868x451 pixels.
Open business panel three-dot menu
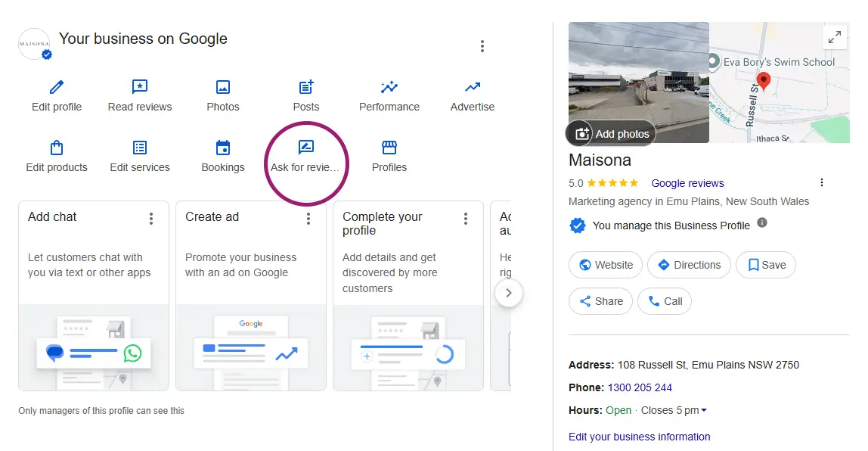(482, 46)
